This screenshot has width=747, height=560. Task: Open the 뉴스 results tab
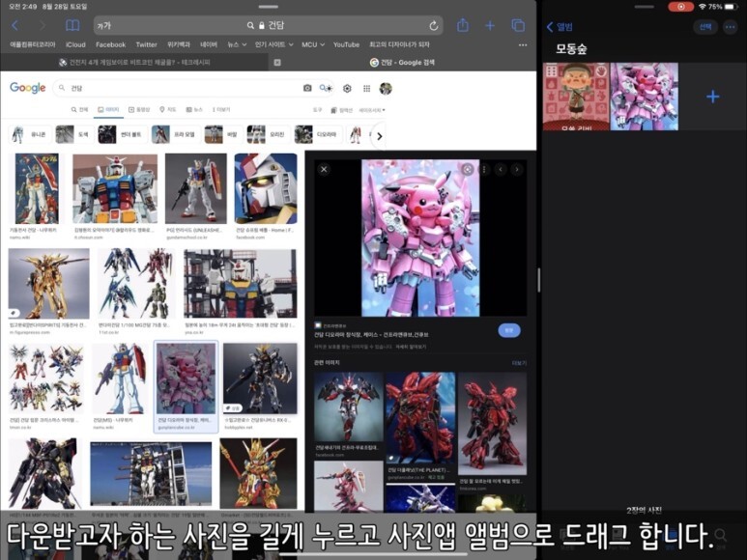[194, 109]
